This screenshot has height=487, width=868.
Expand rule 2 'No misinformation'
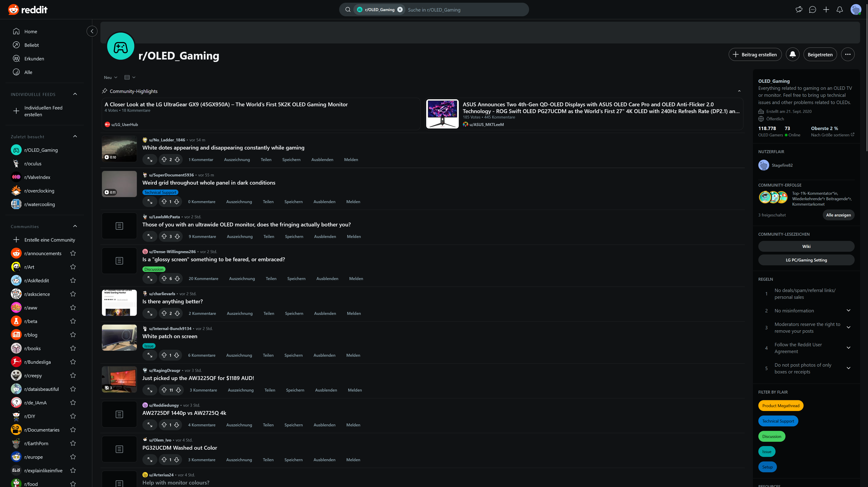tap(849, 310)
